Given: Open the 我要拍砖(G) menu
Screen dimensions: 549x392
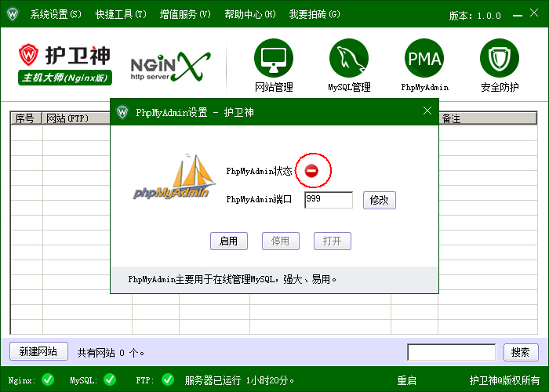Looking at the screenshot, I should click(x=314, y=14).
